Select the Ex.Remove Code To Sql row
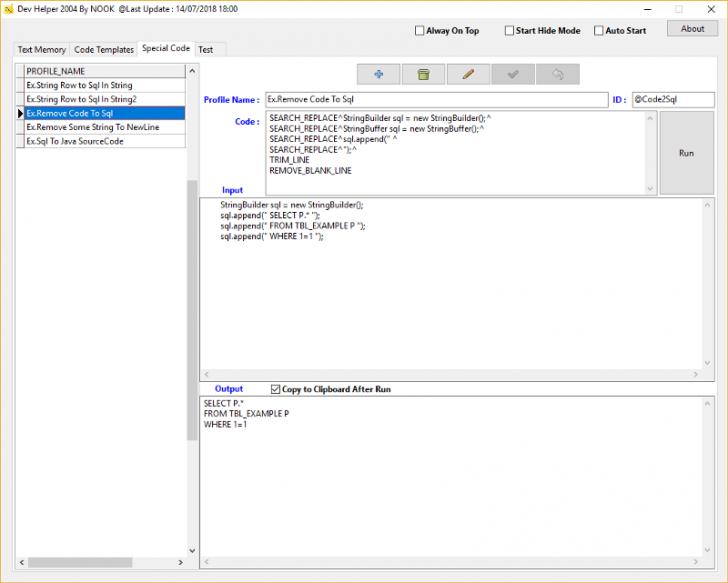The image size is (728, 583). pos(105,113)
